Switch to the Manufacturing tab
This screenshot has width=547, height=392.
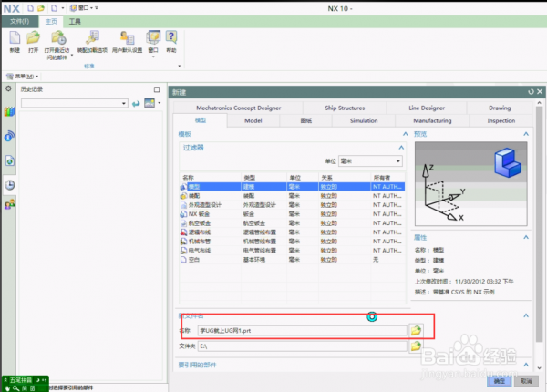(432, 120)
